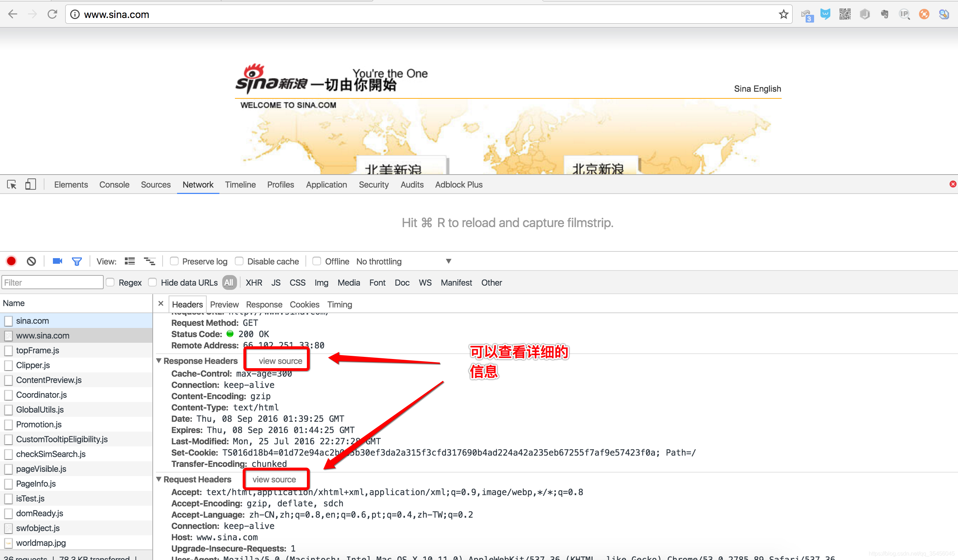Collapse the Response Headers section

point(159,361)
